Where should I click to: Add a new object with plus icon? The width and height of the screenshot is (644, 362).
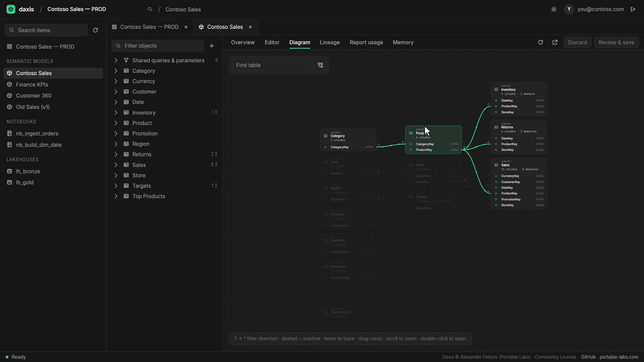(212, 46)
